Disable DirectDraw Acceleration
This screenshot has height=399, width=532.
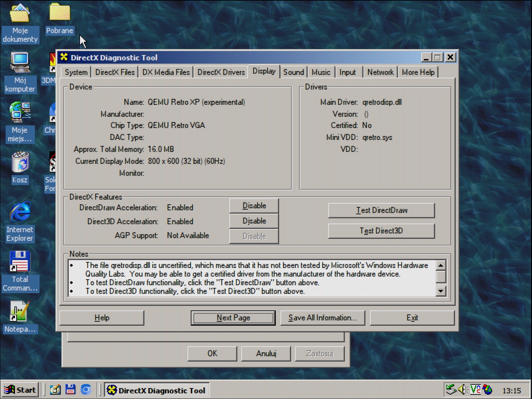[254, 206]
